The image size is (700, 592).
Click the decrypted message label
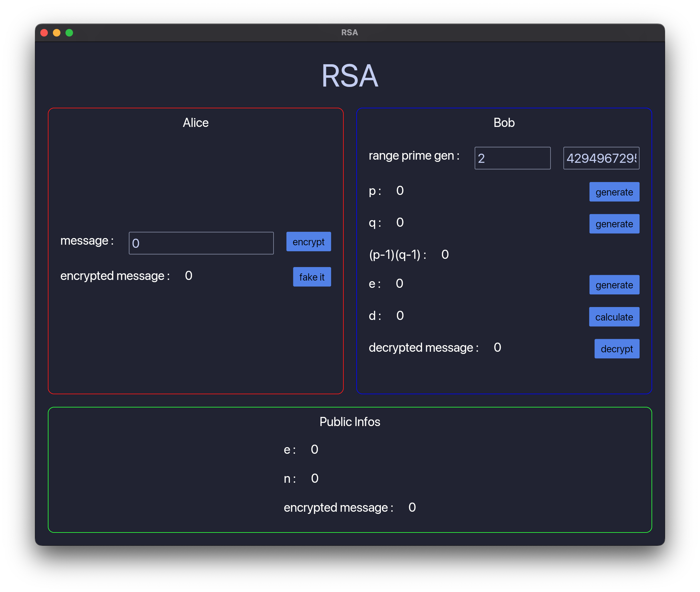[424, 348]
